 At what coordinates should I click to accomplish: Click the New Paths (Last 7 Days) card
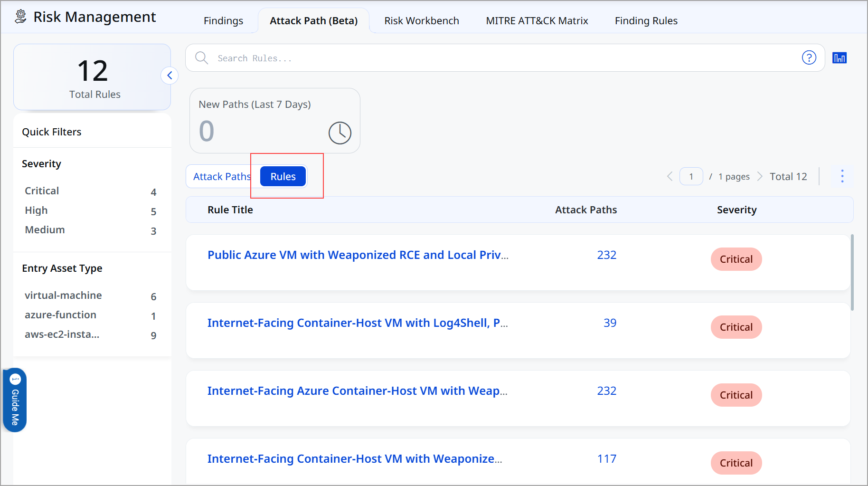(275, 121)
